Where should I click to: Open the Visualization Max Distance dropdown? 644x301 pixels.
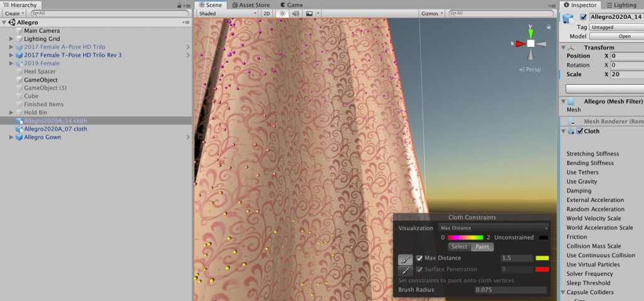pos(494,228)
